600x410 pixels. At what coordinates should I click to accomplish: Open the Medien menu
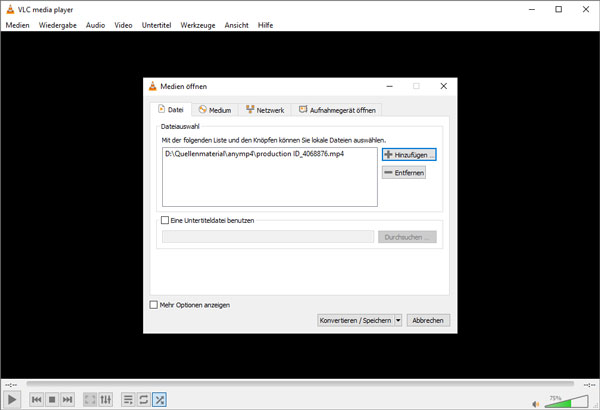[x=18, y=25]
